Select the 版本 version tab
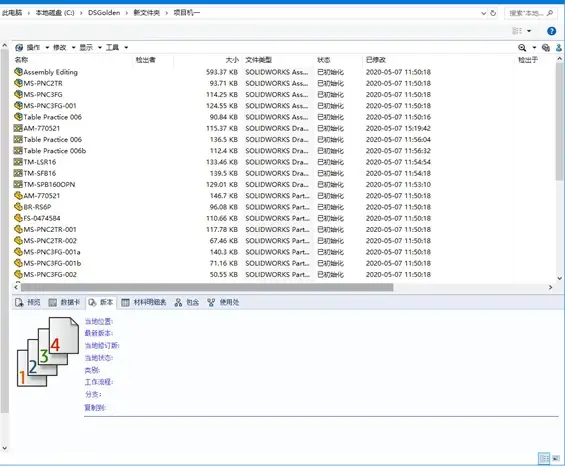 click(x=101, y=302)
